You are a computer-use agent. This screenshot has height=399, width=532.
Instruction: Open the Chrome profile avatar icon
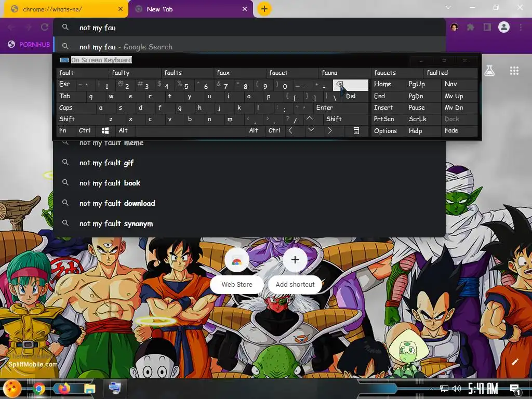click(504, 27)
